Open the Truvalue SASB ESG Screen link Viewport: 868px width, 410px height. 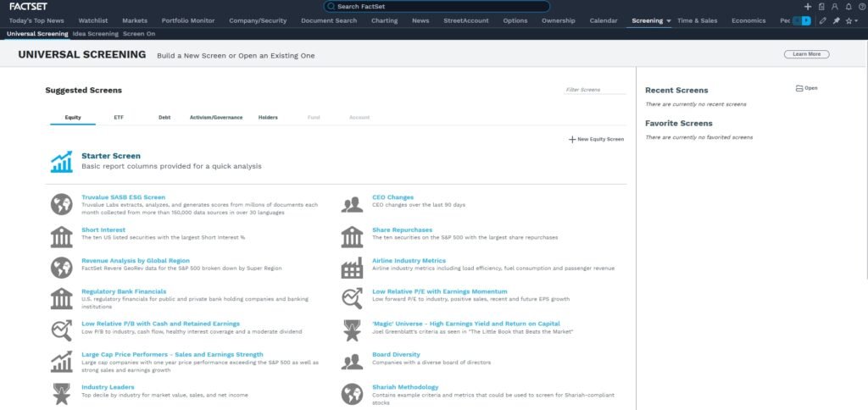pos(123,197)
